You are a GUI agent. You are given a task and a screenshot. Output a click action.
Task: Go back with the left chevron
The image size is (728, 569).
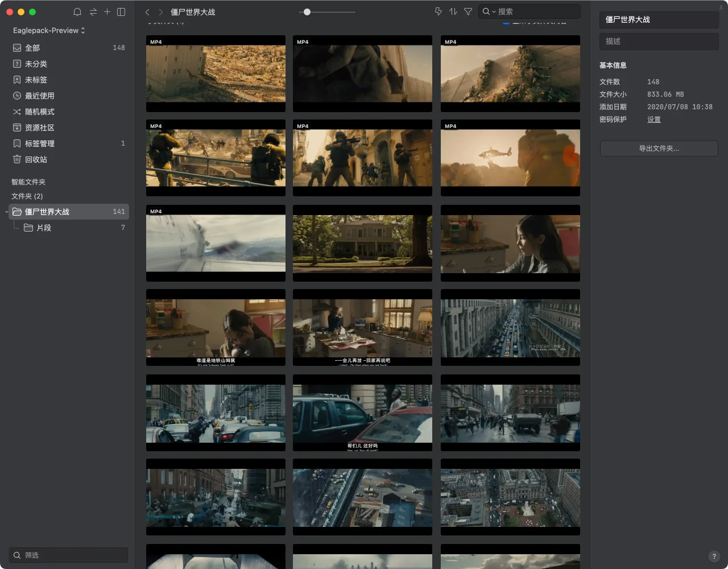click(x=147, y=12)
